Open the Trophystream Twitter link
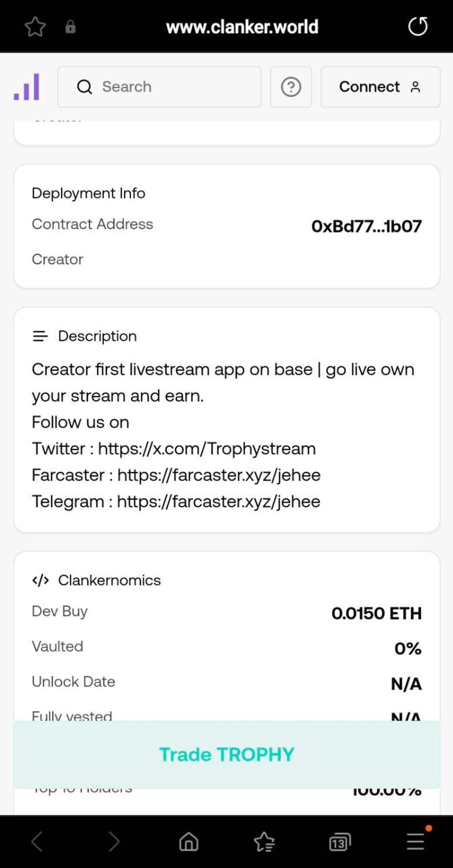This screenshot has width=453, height=868. coord(207,449)
